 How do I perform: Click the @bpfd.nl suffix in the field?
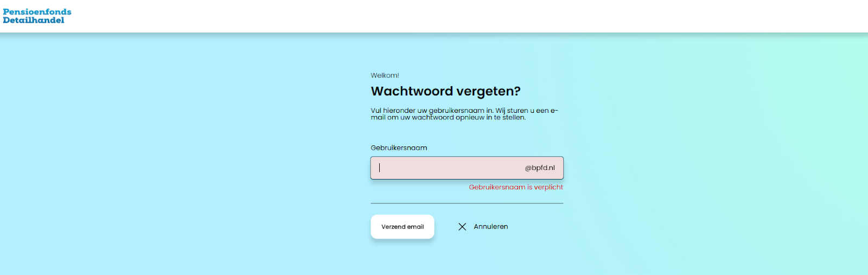(540, 168)
